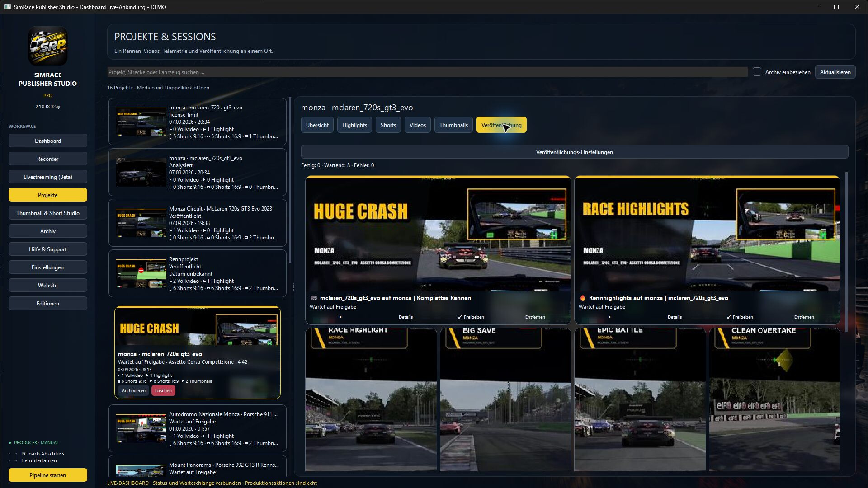Play the Komplettes Rennen video card

click(340, 317)
